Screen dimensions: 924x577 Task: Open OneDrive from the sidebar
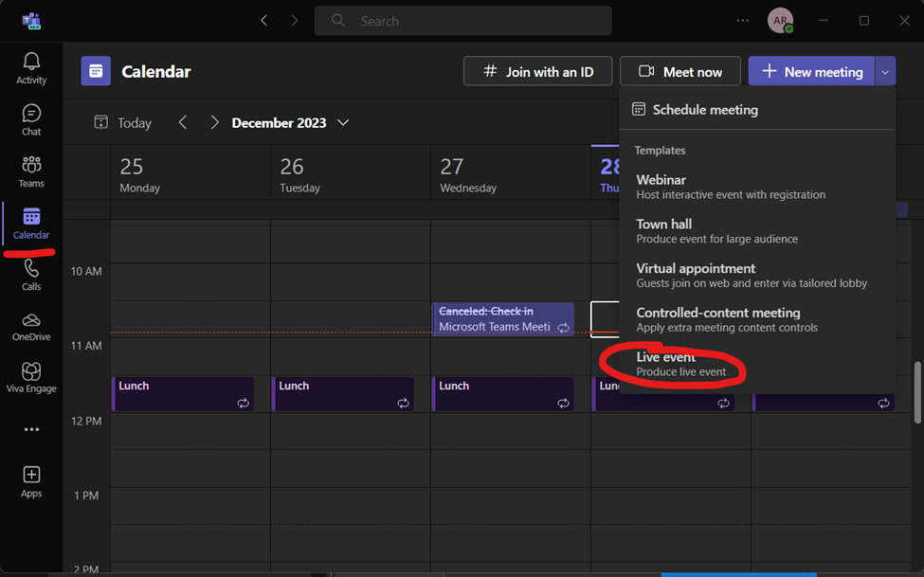pyautogui.click(x=31, y=326)
